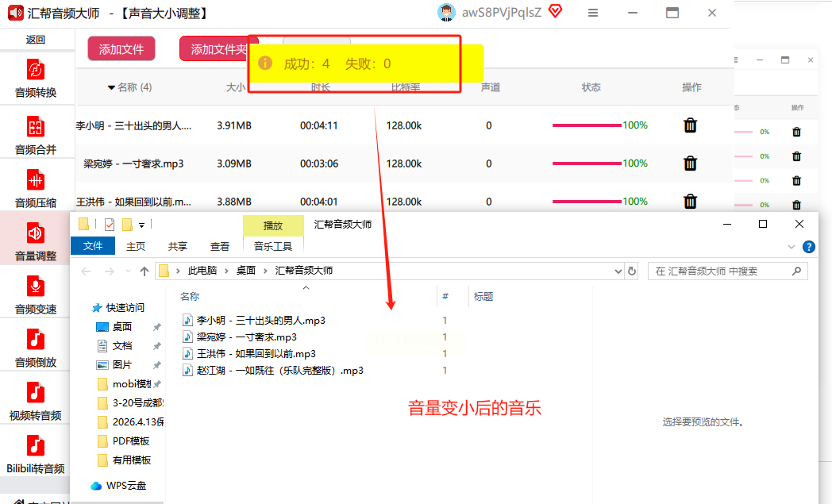Click the 名称 column header in Explorer

190,297
